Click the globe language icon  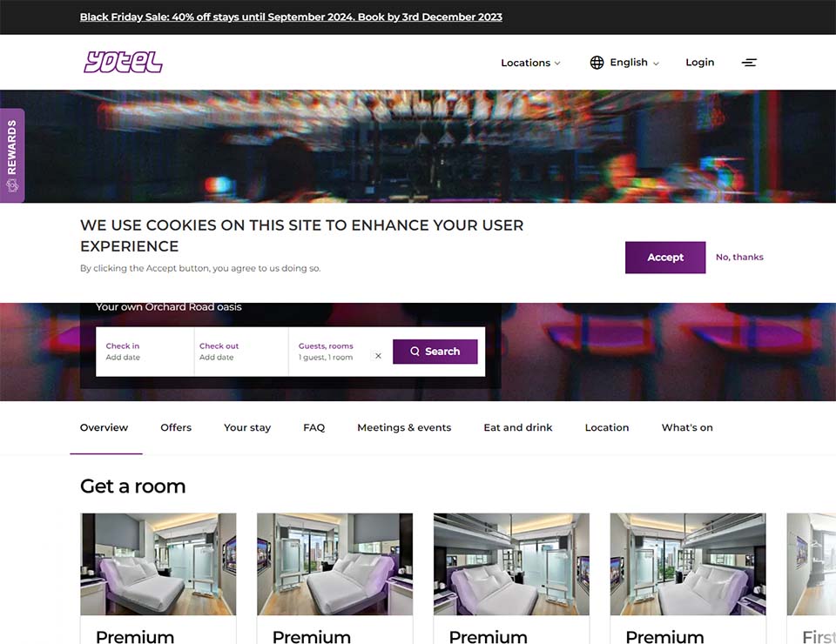coord(597,63)
